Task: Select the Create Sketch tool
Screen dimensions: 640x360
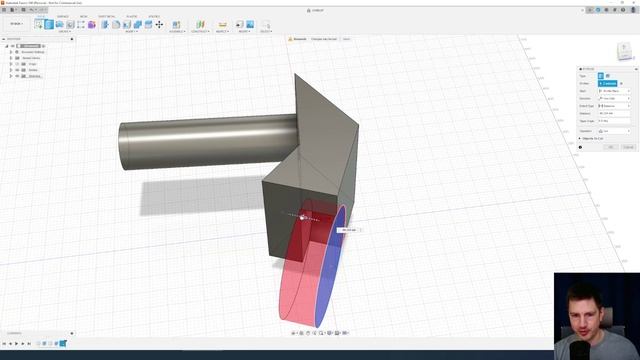Action: coord(38,24)
